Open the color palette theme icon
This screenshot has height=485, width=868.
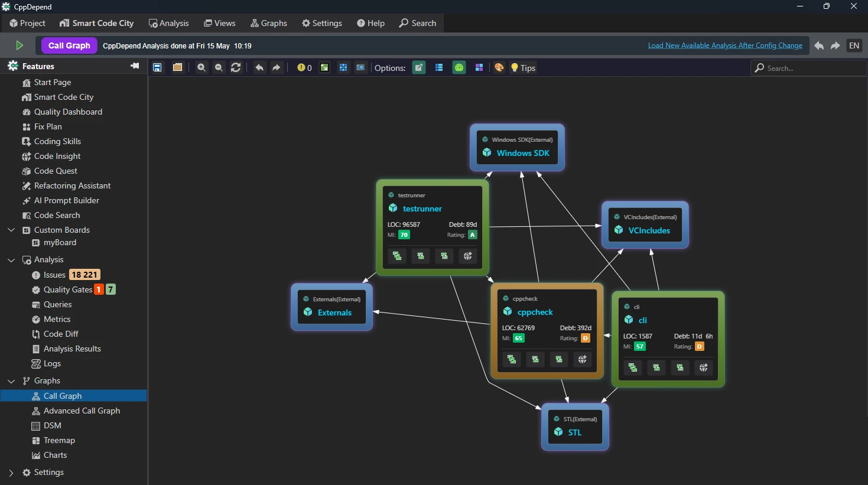[499, 68]
